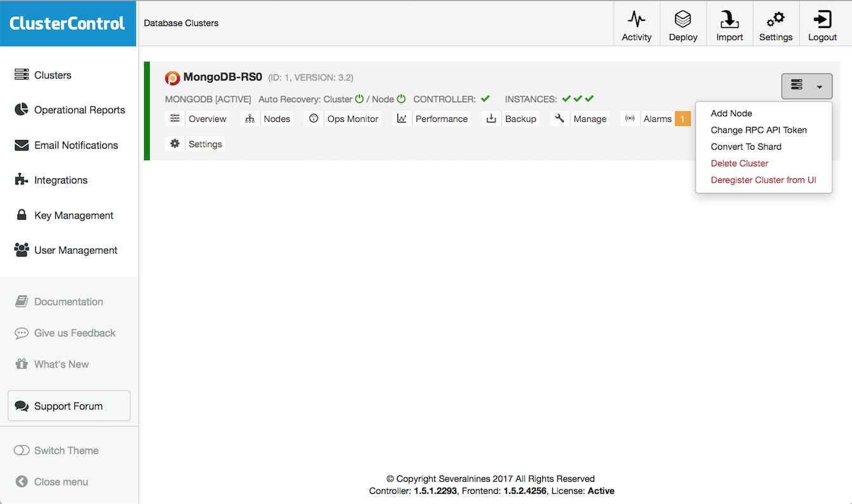The width and height of the screenshot is (852, 504).
Task: Select Deregister Cluster from UI
Action: pos(763,180)
